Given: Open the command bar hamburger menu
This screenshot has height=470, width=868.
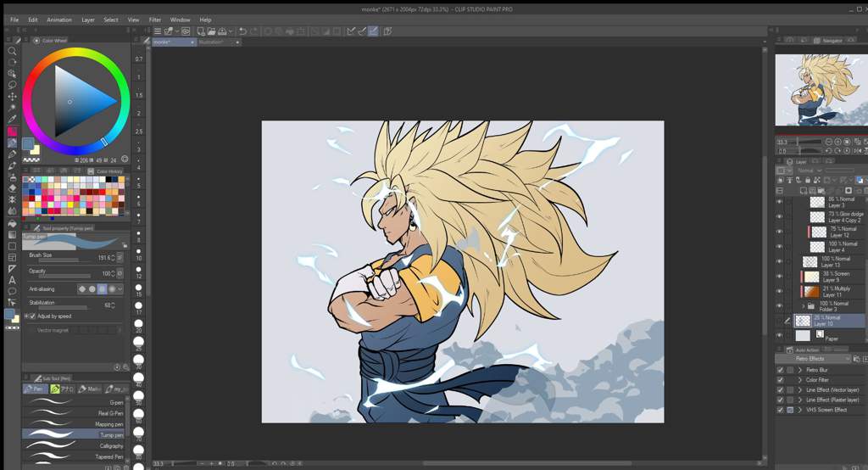Looking at the screenshot, I should pos(158,31).
